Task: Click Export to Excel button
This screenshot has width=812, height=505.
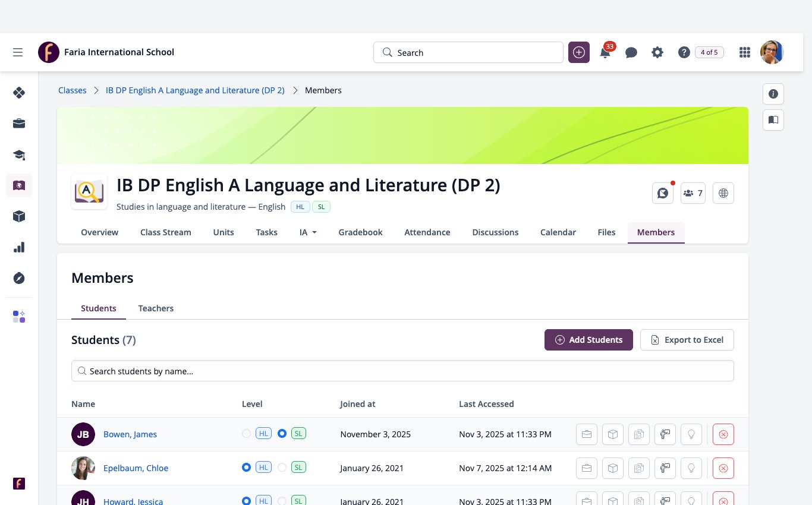Action: point(687,340)
